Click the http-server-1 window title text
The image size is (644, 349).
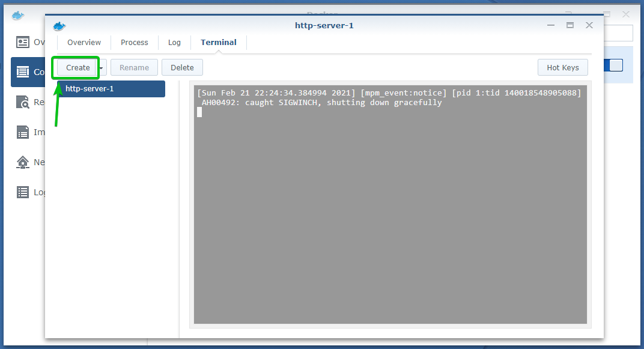tap(324, 25)
